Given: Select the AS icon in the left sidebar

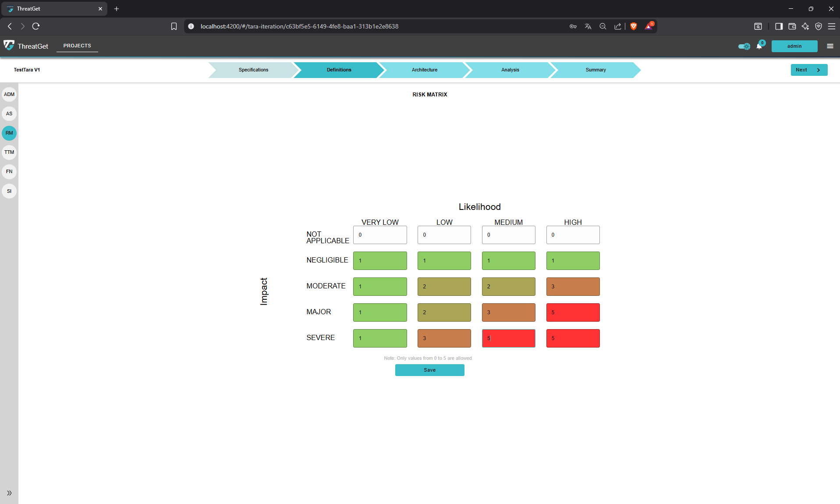Looking at the screenshot, I should 9,114.
